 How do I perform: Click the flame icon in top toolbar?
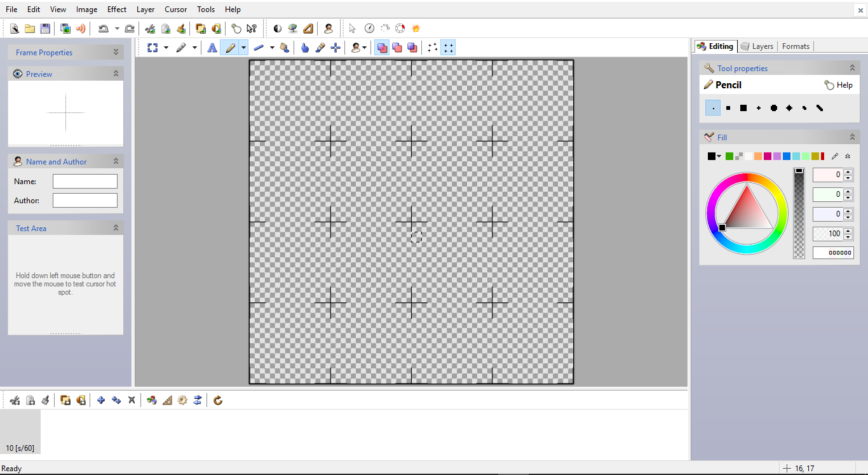416,29
